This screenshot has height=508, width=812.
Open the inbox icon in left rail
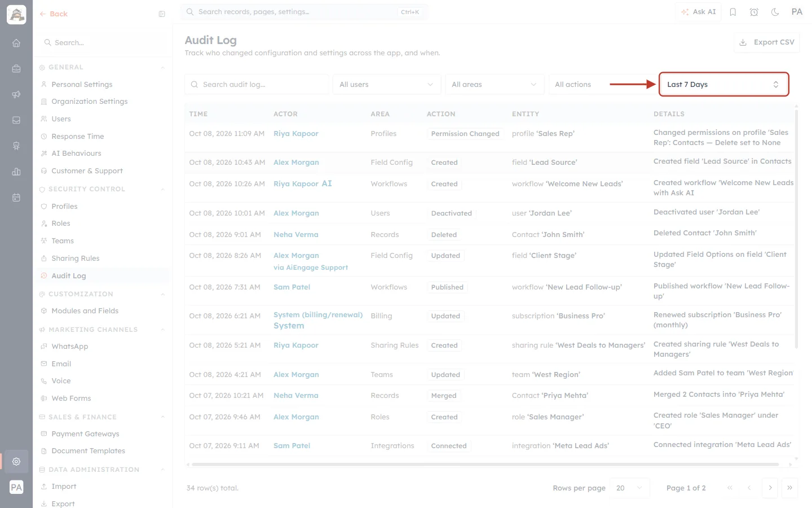point(16,120)
